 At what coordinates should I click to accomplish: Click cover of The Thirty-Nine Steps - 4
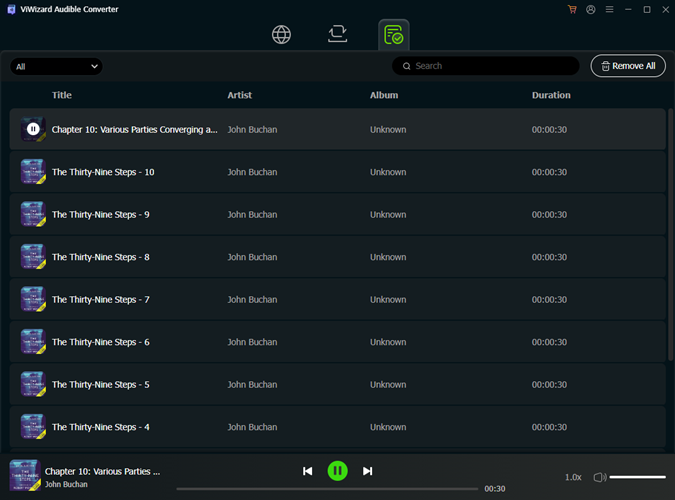33,426
